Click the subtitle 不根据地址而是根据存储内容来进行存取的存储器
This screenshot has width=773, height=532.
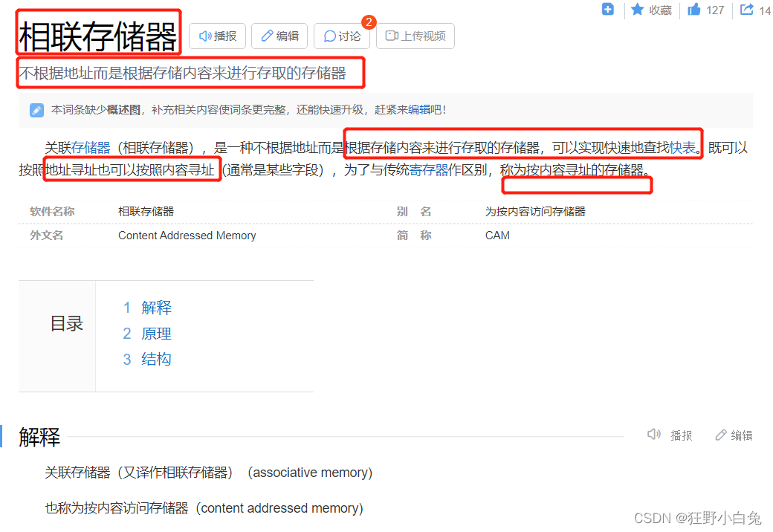[x=182, y=73]
